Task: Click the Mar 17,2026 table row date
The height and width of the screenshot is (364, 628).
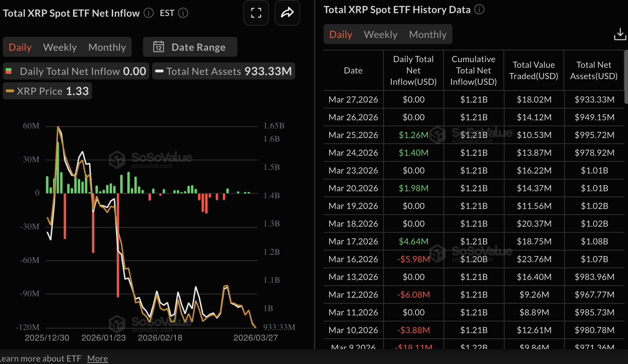Action: pos(353,242)
